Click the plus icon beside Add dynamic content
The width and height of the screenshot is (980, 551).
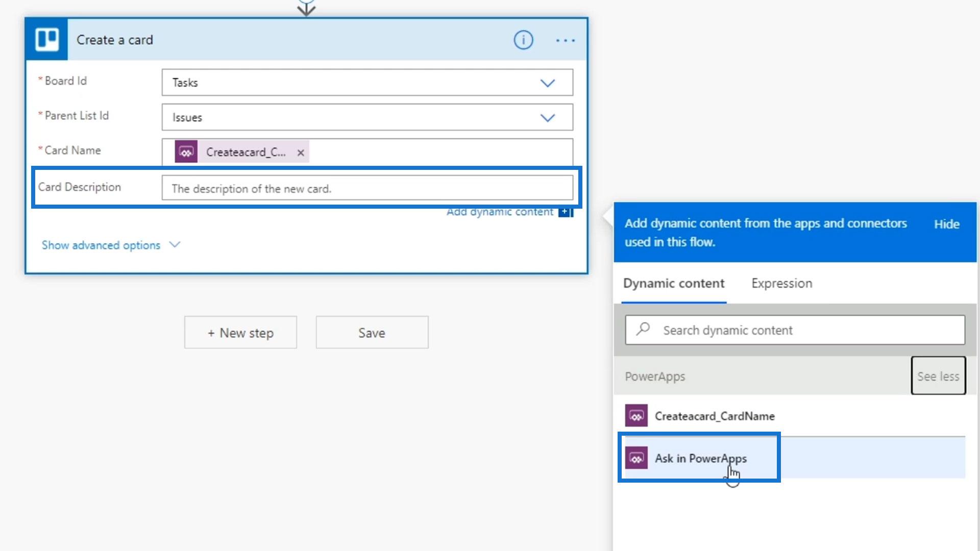click(x=566, y=212)
